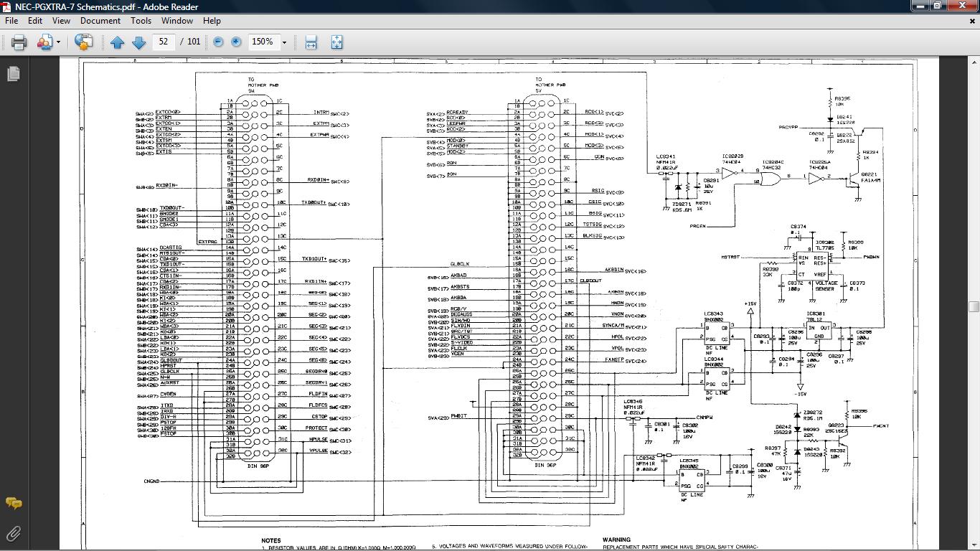Click the page number input field
This screenshot has height=551, width=980.
point(164,42)
